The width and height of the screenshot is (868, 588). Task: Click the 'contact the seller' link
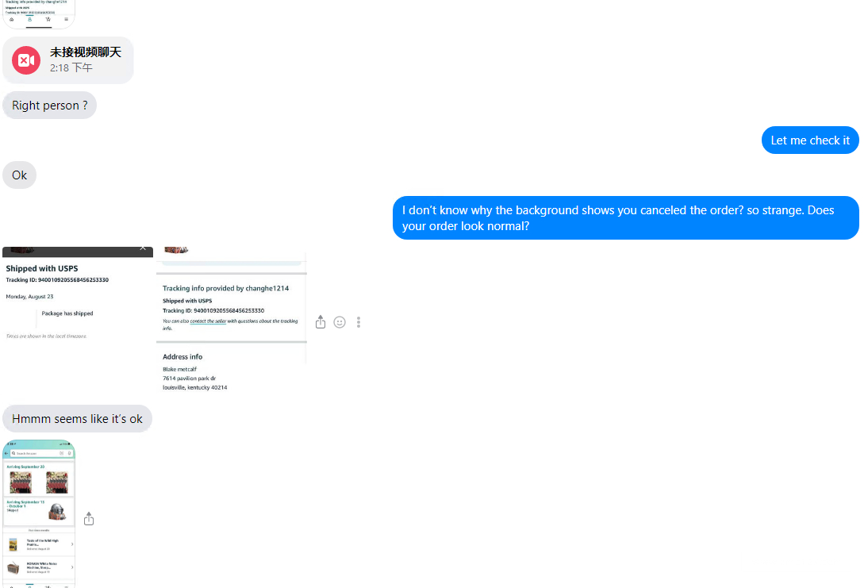[208, 321]
